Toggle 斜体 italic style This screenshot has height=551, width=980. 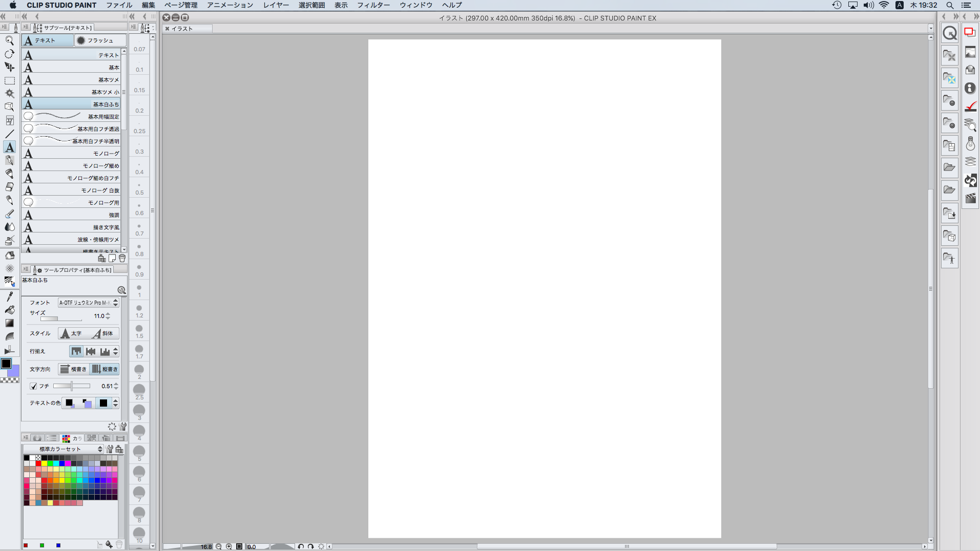[x=105, y=333]
